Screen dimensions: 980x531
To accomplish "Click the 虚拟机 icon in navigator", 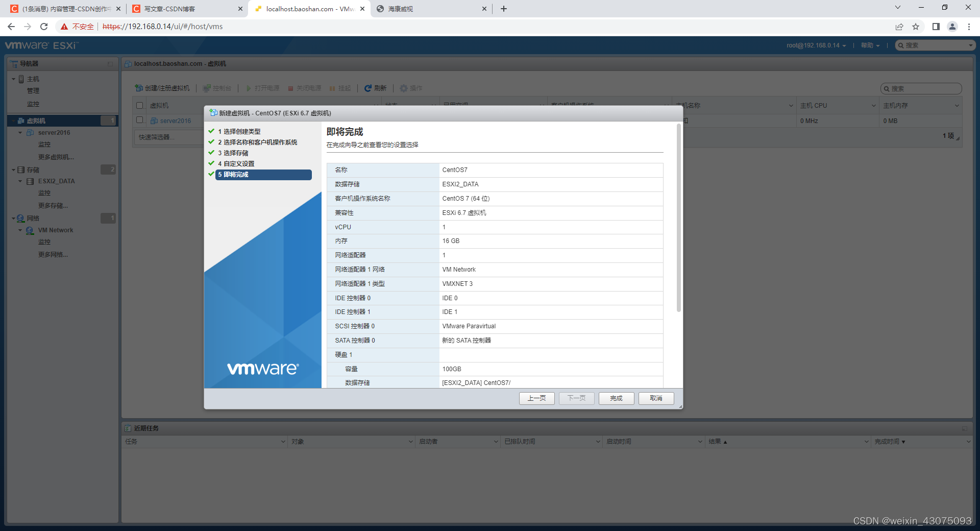I will [x=21, y=121].
